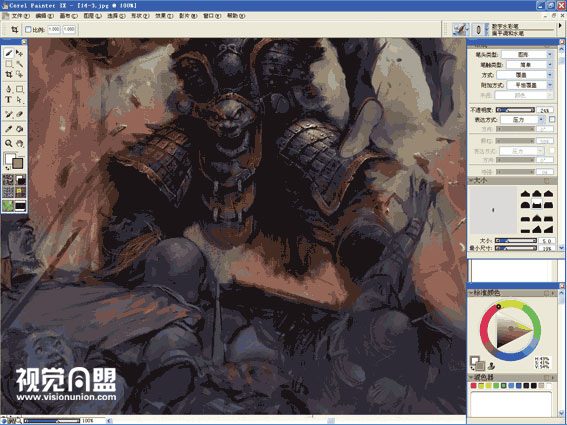Image resolution: width=567 pixels, height=425 pixels.
Task: Open the 笔头类型 dropdown
Action: pos(527,54)
